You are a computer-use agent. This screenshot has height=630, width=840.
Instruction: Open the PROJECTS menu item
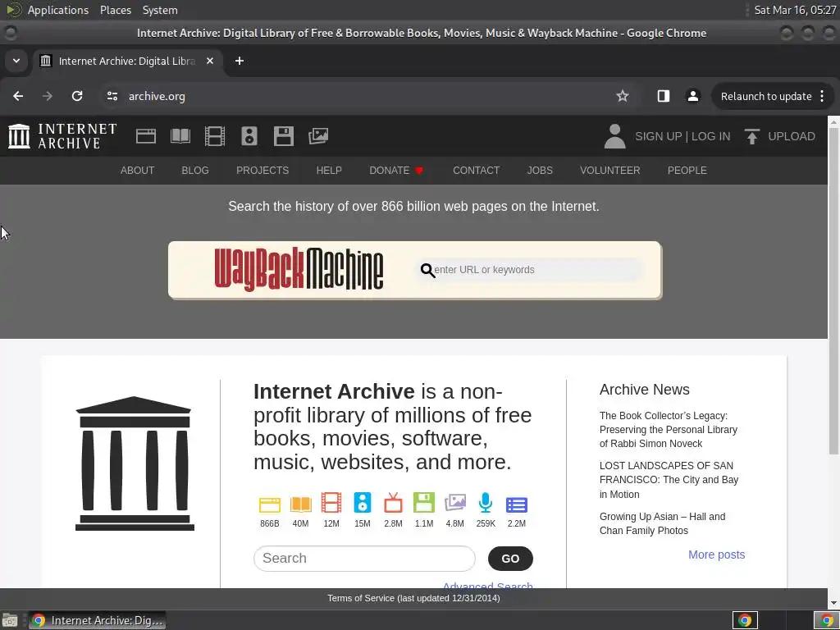pyautogui.click(x=262, y=171)
